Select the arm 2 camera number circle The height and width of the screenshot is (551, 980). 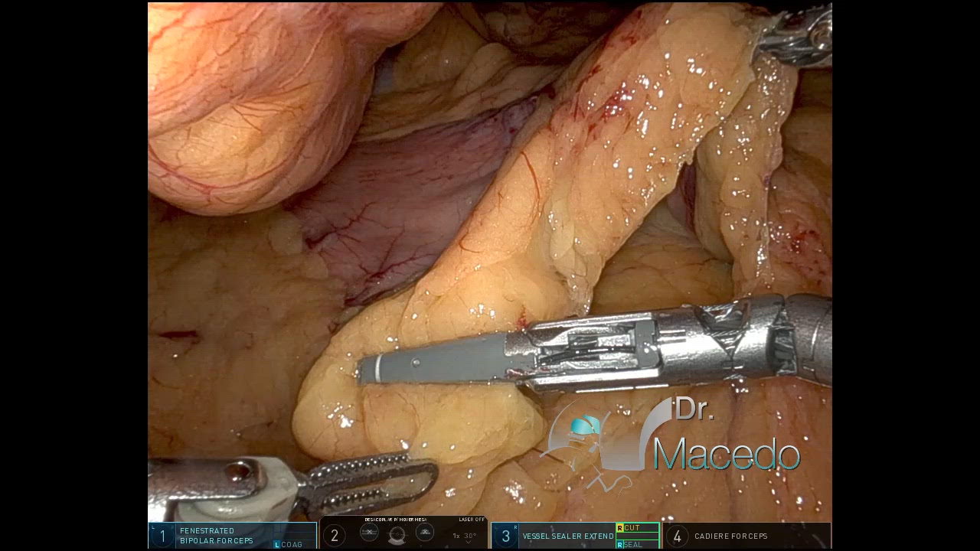point(335,536)
